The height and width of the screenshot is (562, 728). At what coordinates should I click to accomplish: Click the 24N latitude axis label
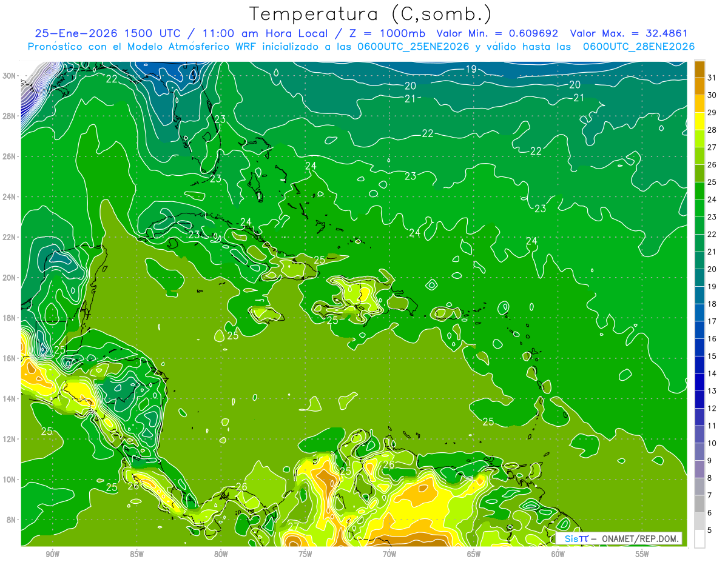coord(10,197)
